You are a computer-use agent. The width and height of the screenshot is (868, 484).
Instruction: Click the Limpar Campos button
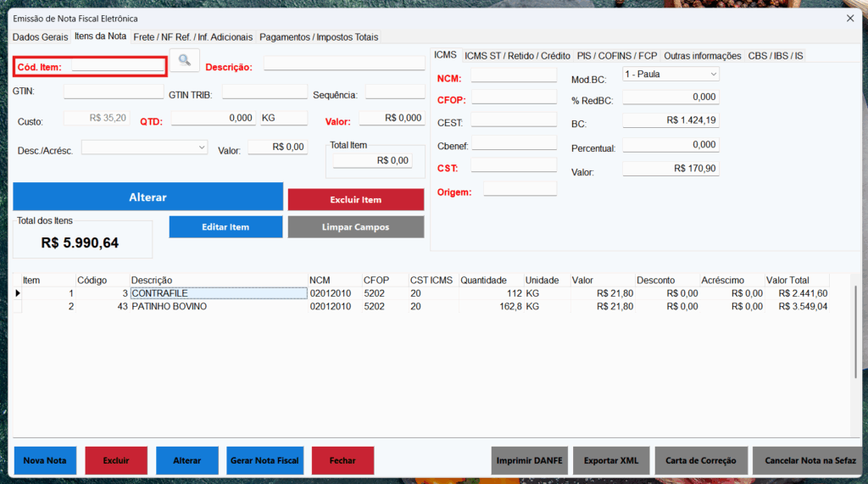355,227
